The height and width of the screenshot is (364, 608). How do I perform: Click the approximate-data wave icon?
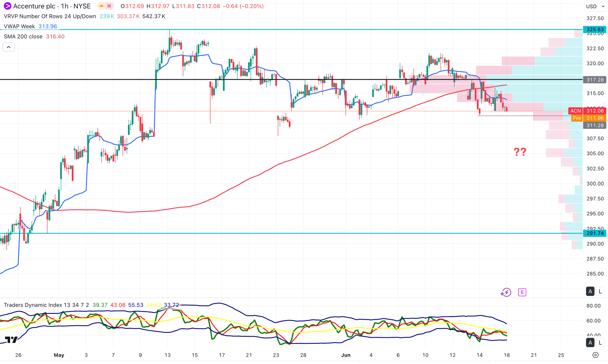109,6
